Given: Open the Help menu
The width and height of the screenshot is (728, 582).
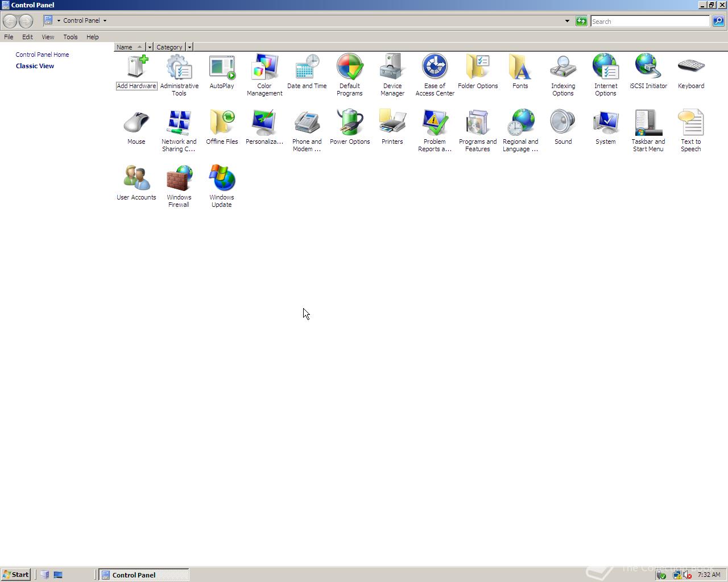Looking at the screenshot, I should coord(93,37).
